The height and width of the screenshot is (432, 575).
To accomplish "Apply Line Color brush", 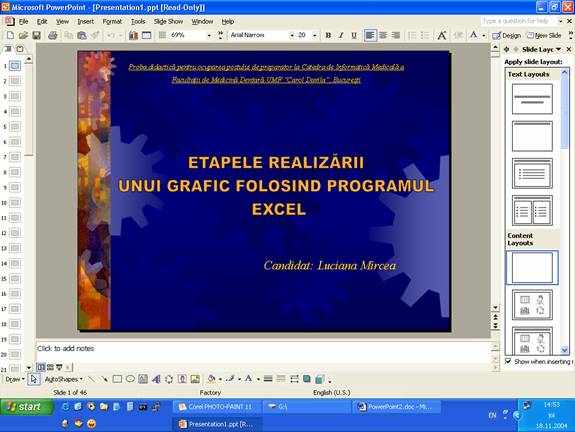I will coord(230,379).
